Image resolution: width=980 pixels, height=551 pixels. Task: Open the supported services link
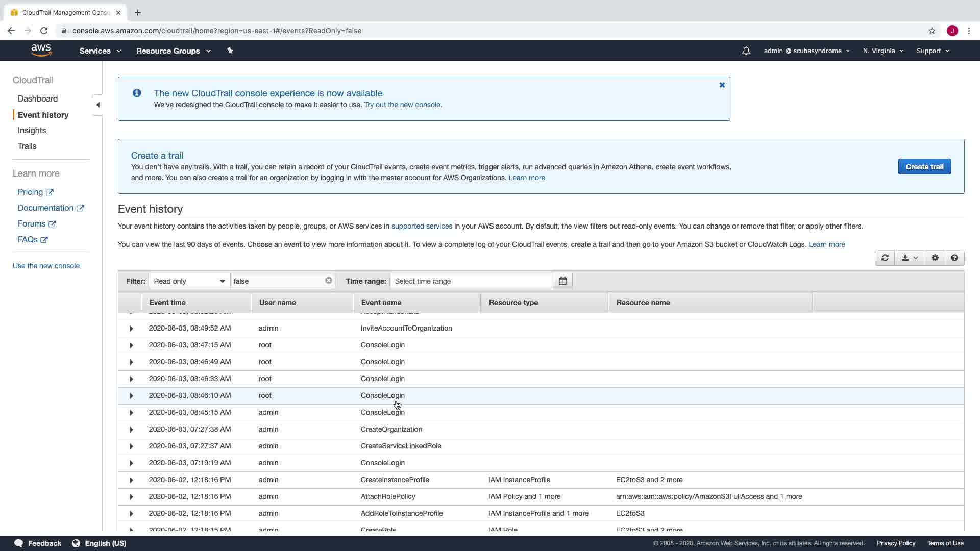pos(421,226)
